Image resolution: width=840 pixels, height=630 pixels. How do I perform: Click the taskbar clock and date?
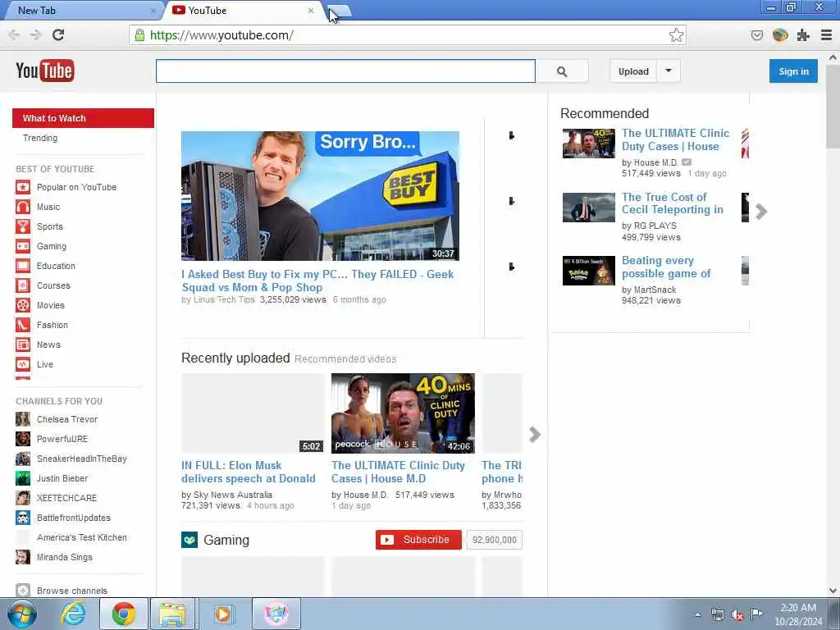point(798,614)
